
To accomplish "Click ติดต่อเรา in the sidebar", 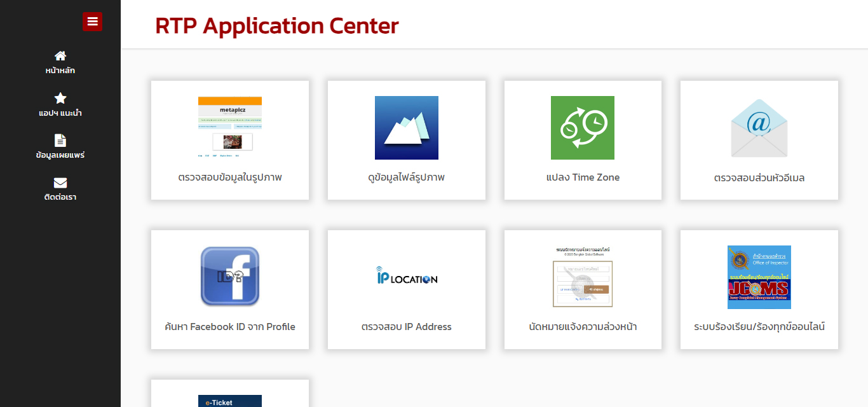I will pyautogui.click(x=60, y=197).
